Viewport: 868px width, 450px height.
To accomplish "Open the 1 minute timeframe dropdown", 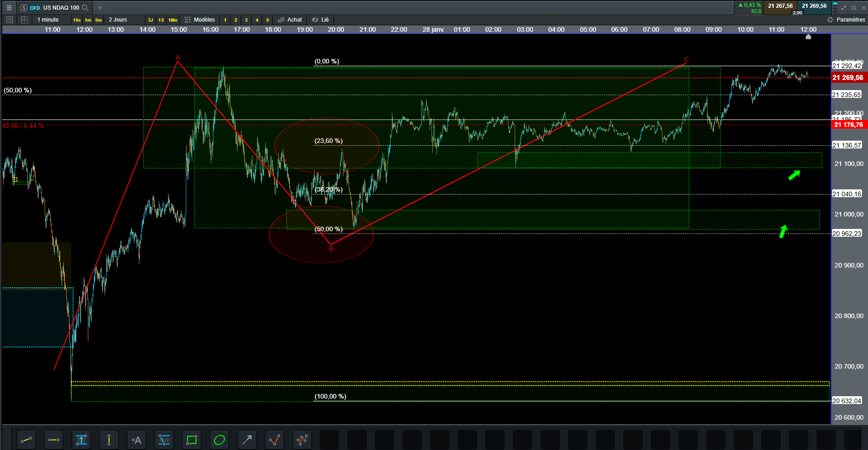I will tap(48, 20).
